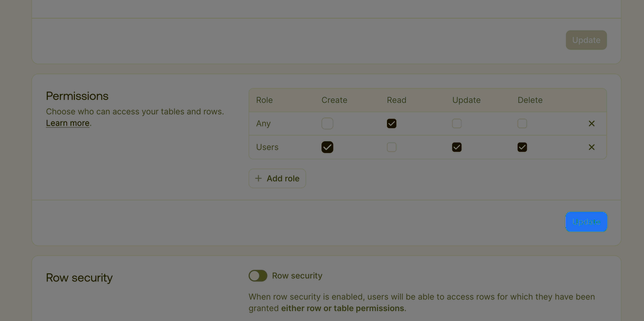Viewport: 644px width, 321px height.
Task: Enable the Row security switch
Action: point(258,275)
